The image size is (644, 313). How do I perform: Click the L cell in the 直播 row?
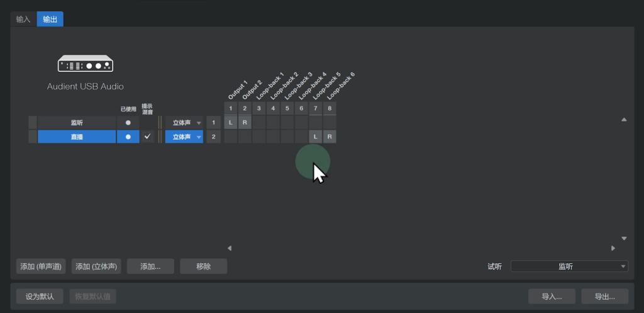[315, 137]
